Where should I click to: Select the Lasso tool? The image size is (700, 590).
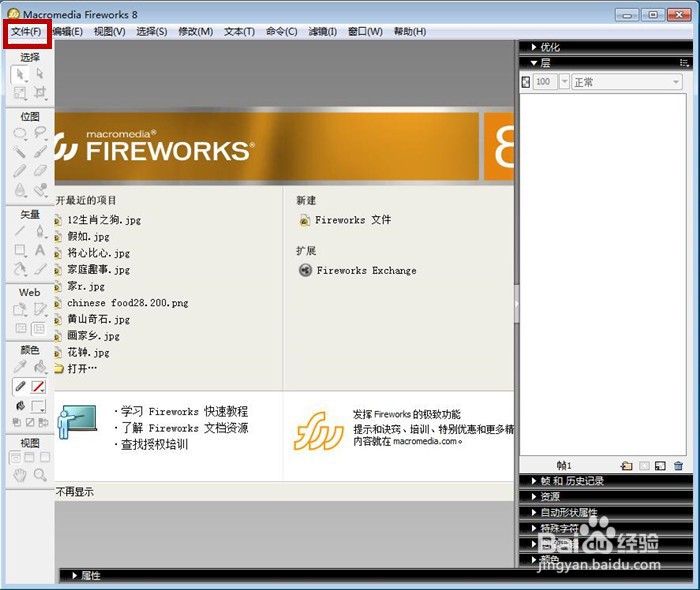[x=40, y=133]
